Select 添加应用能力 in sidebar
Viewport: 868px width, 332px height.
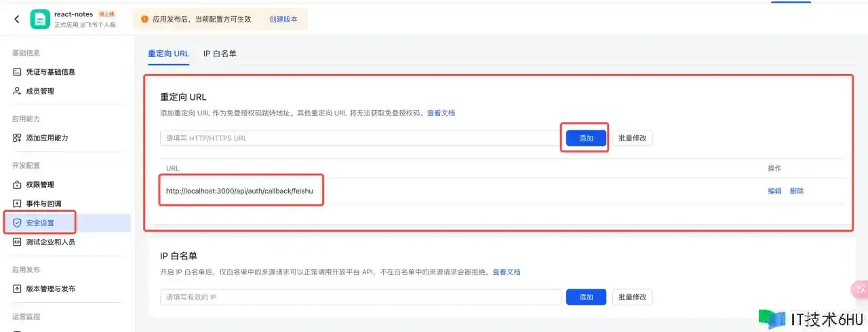[47, 138]
